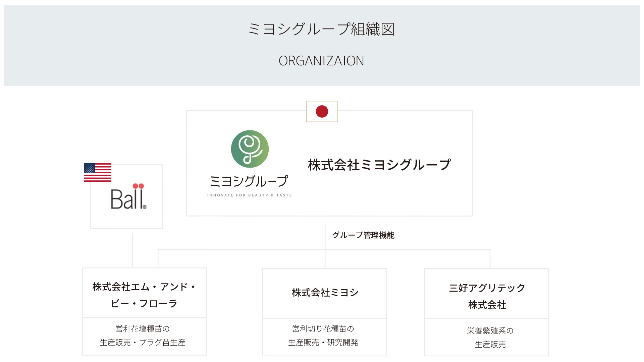Open the 株式会社ミヨシ company box
Image resolution: width=644 pixels, height=362 pixels.
pos(325,293)
